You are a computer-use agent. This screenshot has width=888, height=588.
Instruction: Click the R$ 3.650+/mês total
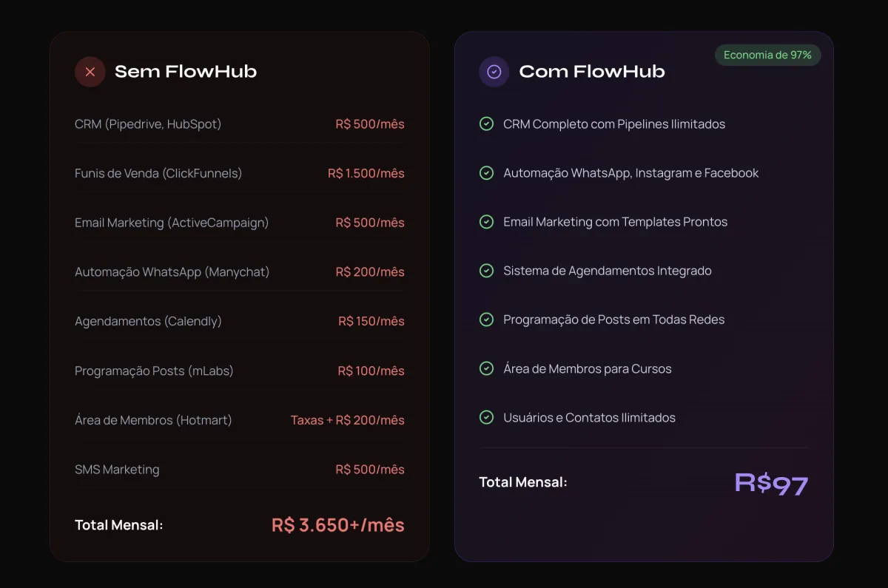[337, 525]
